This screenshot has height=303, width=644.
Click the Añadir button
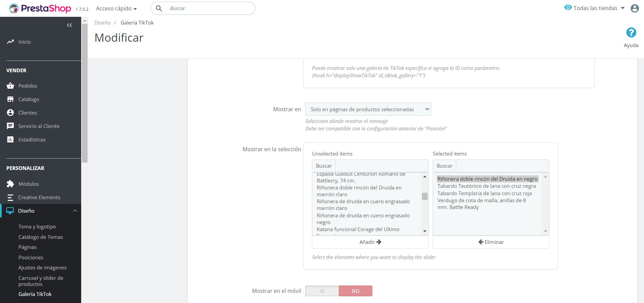370,242
